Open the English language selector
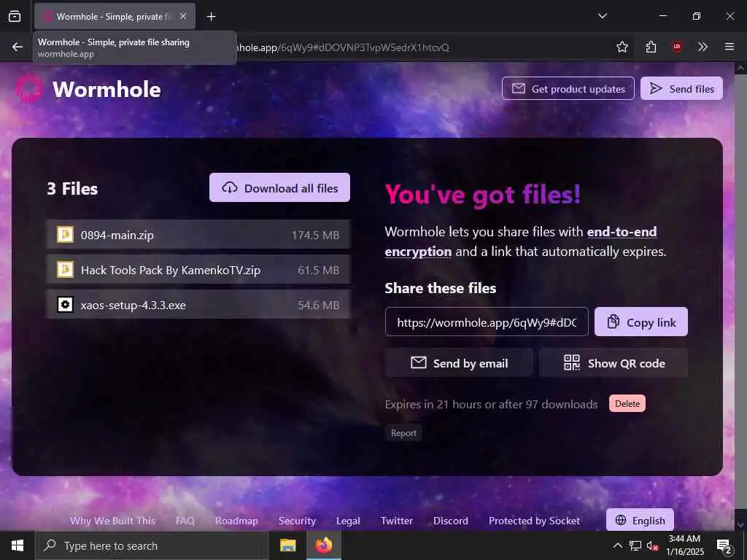Viewport: 747px width, 560px height. pyautogui.click(x=640, y=520)
